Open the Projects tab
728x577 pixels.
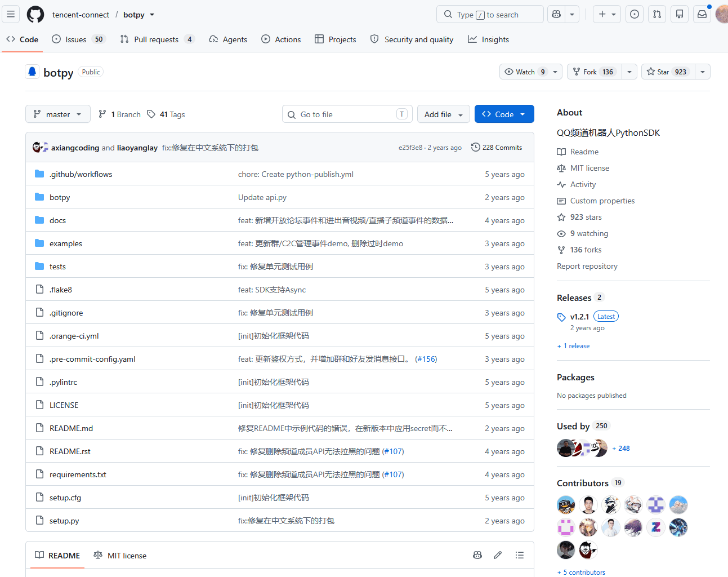click(335, 39)
